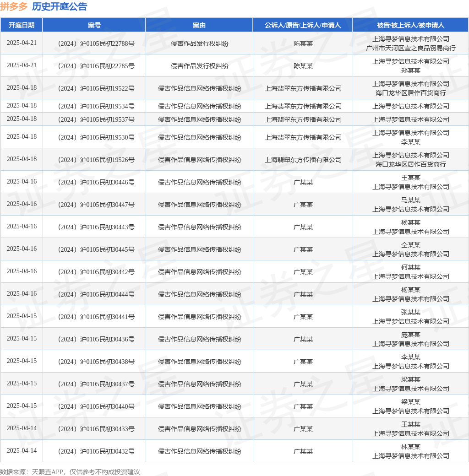This screenshot has width=469, height=476.
Task: Click defendant 王某某 in the 30446号 row
Action: pyautogui.click(x=411, y=178)
